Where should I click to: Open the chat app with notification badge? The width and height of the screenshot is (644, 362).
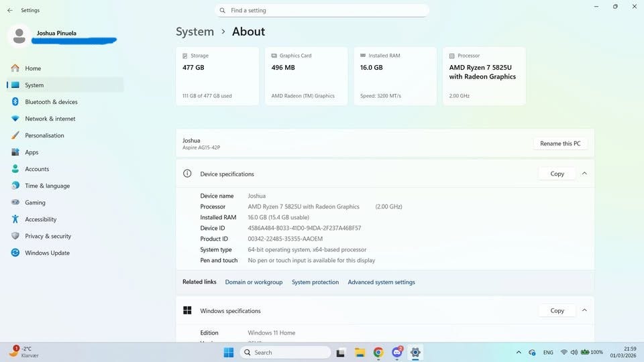tap(397, 352)
